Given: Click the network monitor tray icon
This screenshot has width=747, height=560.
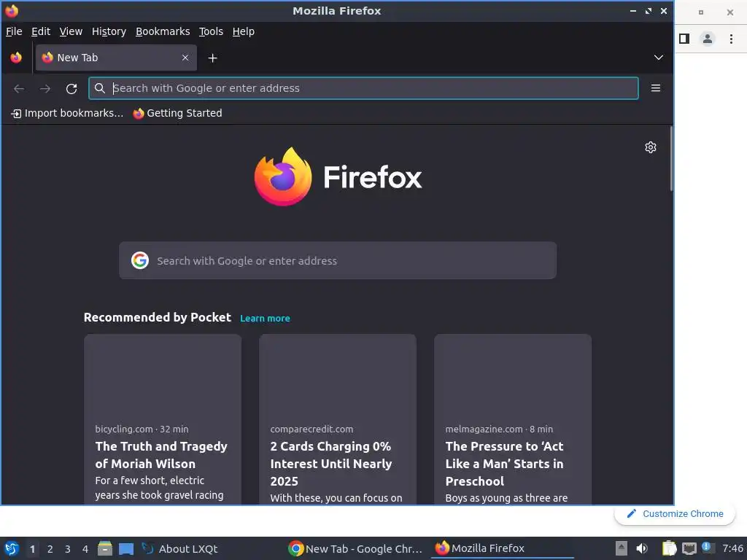Looking at the screenshot, I should [689, 548].
